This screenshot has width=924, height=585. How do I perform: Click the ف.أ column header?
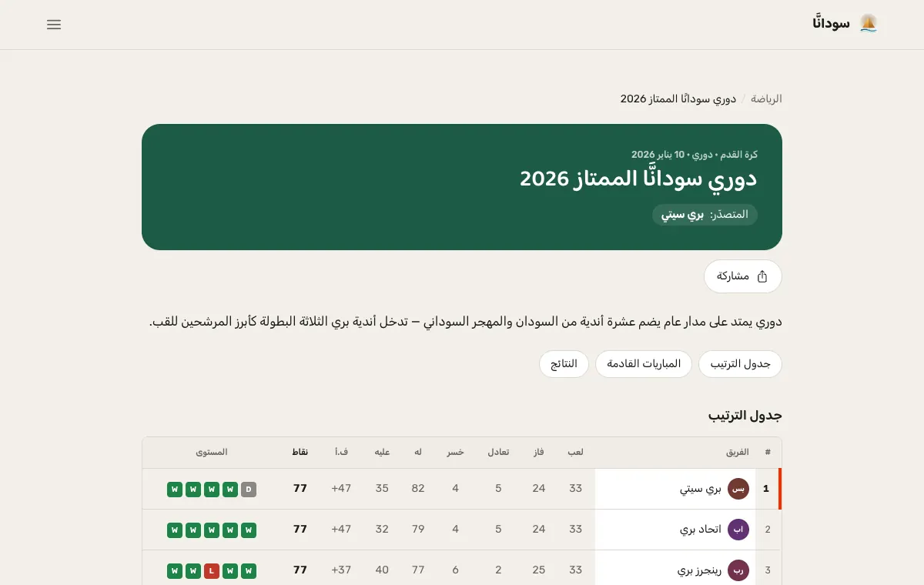[x=340, y=453]
